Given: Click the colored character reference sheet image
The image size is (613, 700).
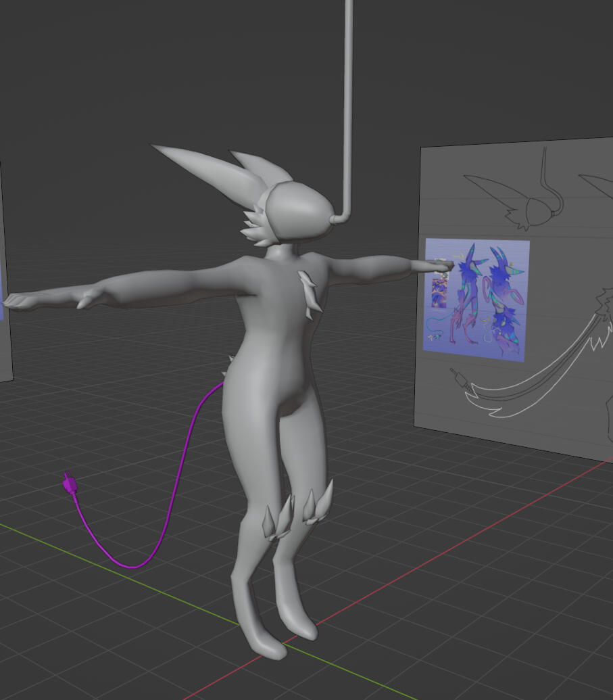Looking at the screenshot, I should (x=476, y=299).
